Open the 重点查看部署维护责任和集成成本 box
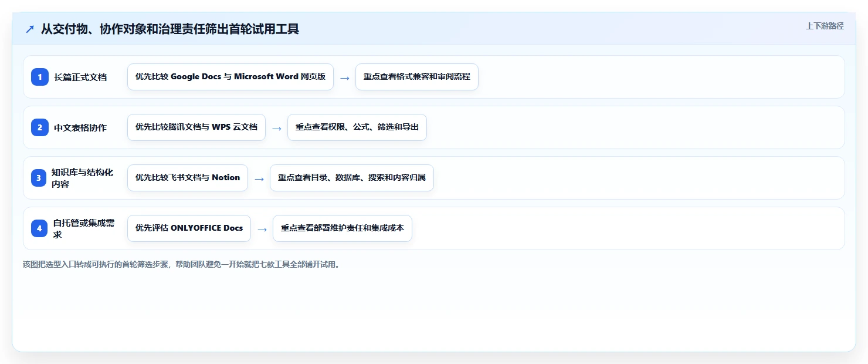The height and width of the screenshot is (364, 868). 343,228
